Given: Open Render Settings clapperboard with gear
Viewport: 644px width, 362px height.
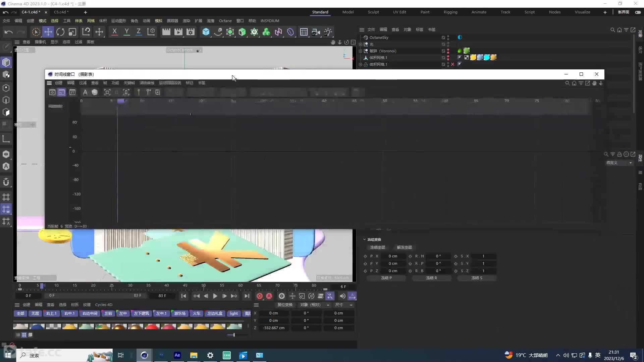Looking at the screenshot, I should pyautogui.click(x=191, y=32).
